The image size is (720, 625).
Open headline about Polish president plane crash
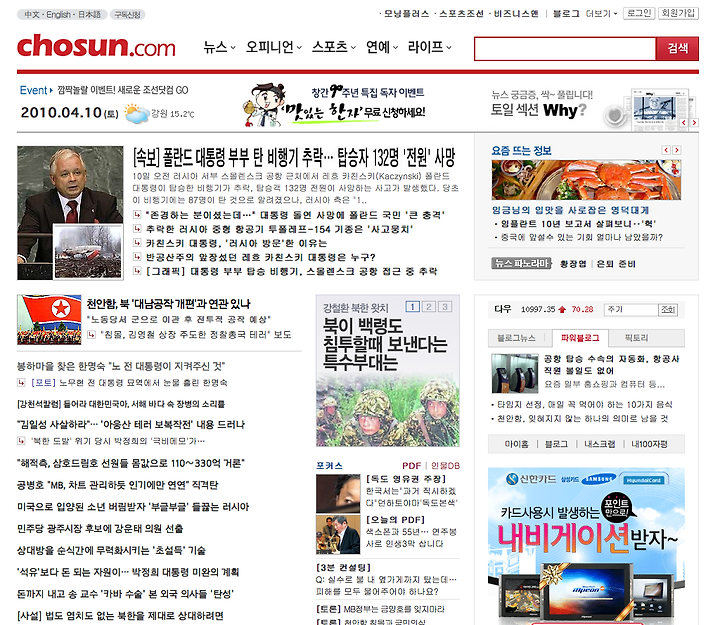pyautogui.click(x=294, y=158)
